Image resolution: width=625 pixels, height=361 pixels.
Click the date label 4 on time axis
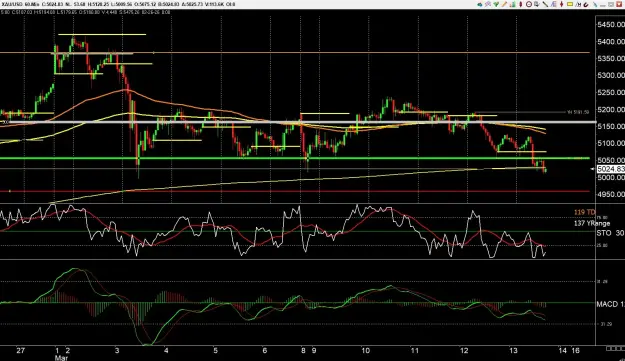[x=166, y=351]
